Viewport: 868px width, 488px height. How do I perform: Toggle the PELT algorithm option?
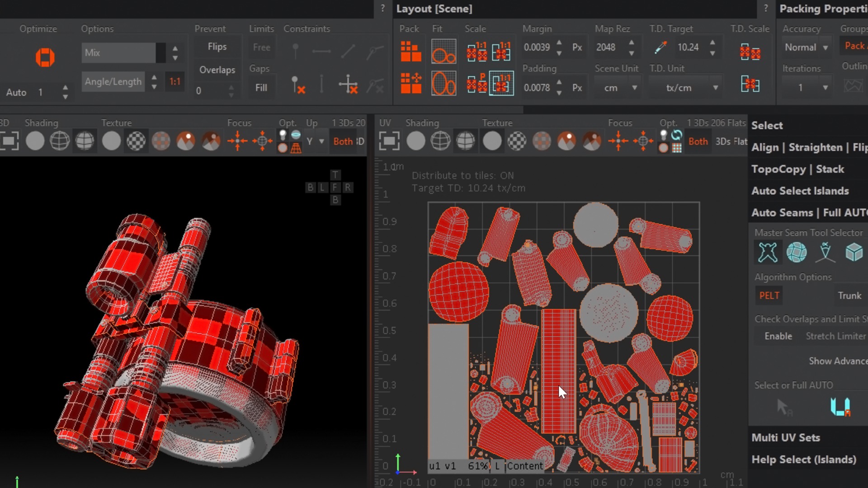(x=769, y=296)
